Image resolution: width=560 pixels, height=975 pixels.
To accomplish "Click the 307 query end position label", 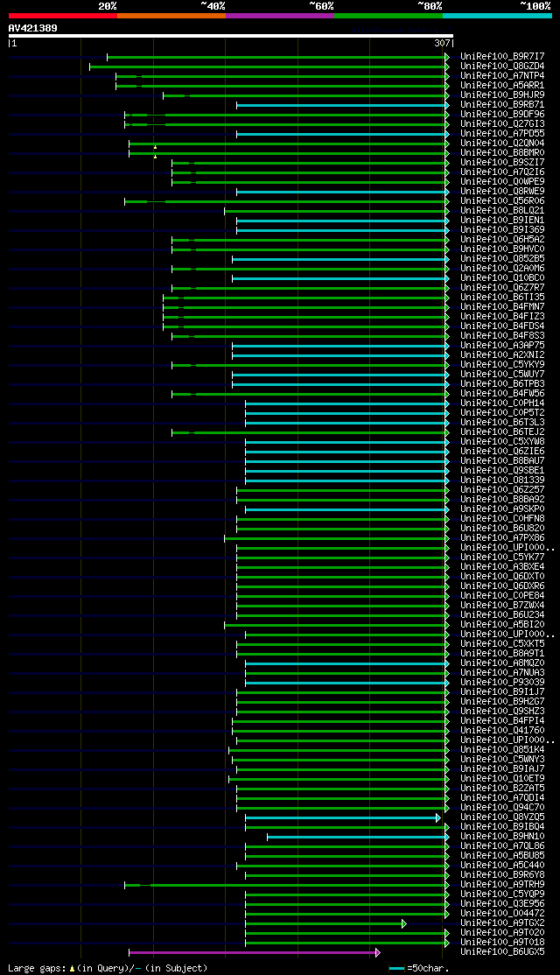I will [442, 44].
